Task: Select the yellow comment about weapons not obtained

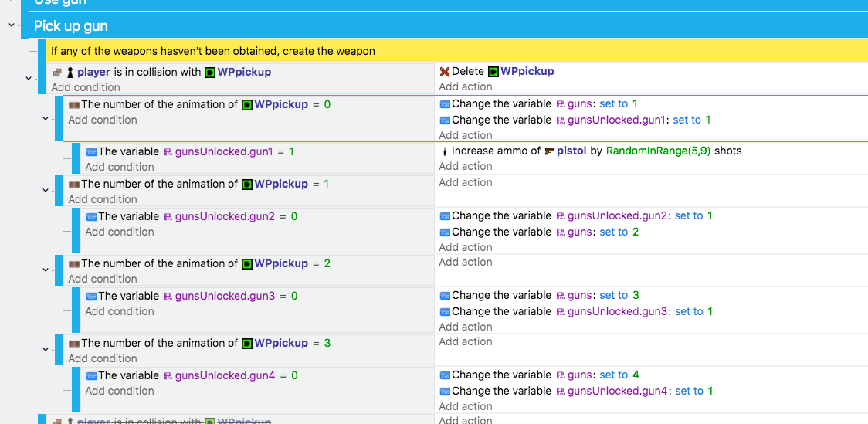Action: tap(456, 51)
